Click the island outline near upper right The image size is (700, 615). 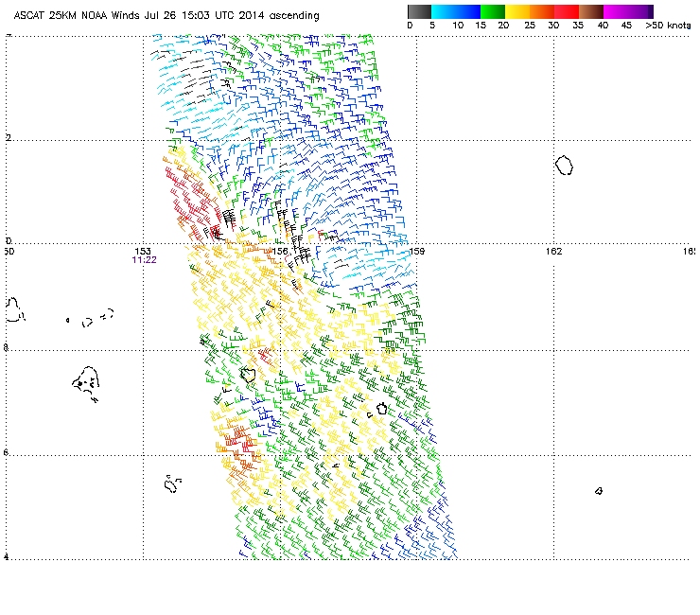[564, 166]
